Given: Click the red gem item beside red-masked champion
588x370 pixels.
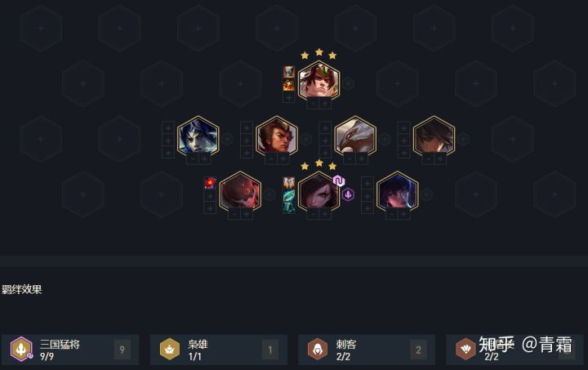Looking at the screenshot, I should [210, 183].
